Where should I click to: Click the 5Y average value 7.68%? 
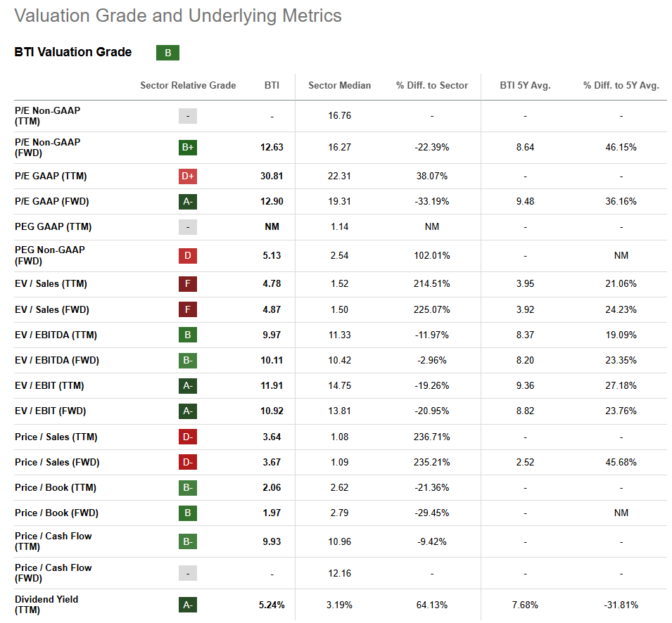(x=525, y=605)
